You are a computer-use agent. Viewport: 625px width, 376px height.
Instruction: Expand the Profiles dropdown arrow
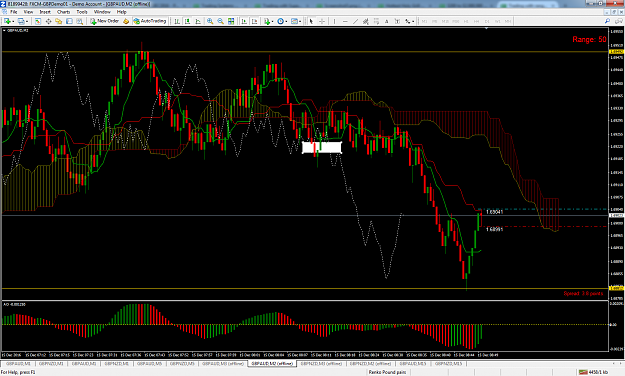click(x=27, y=21)
